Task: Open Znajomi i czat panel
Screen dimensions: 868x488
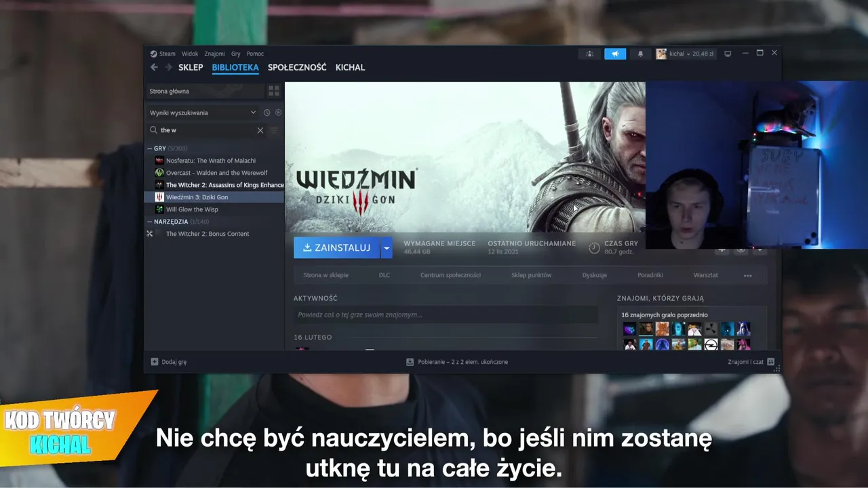Action: pos(751,362)
